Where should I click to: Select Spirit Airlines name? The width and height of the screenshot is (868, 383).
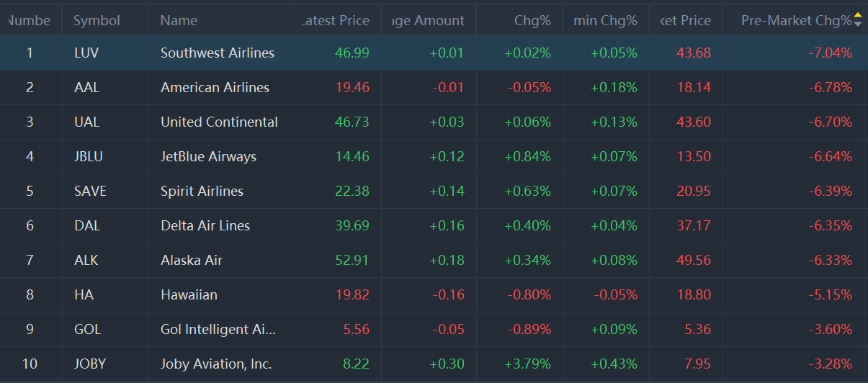tap(202, 191)
